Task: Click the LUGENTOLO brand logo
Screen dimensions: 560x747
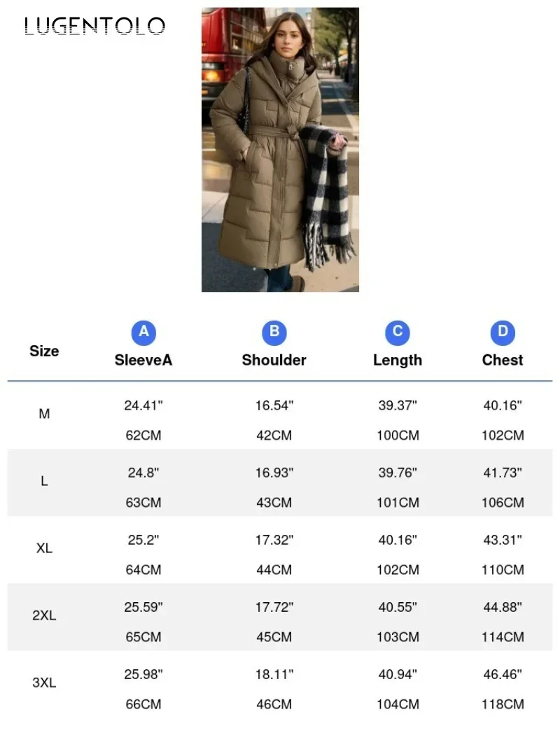Action: (94, 26)
